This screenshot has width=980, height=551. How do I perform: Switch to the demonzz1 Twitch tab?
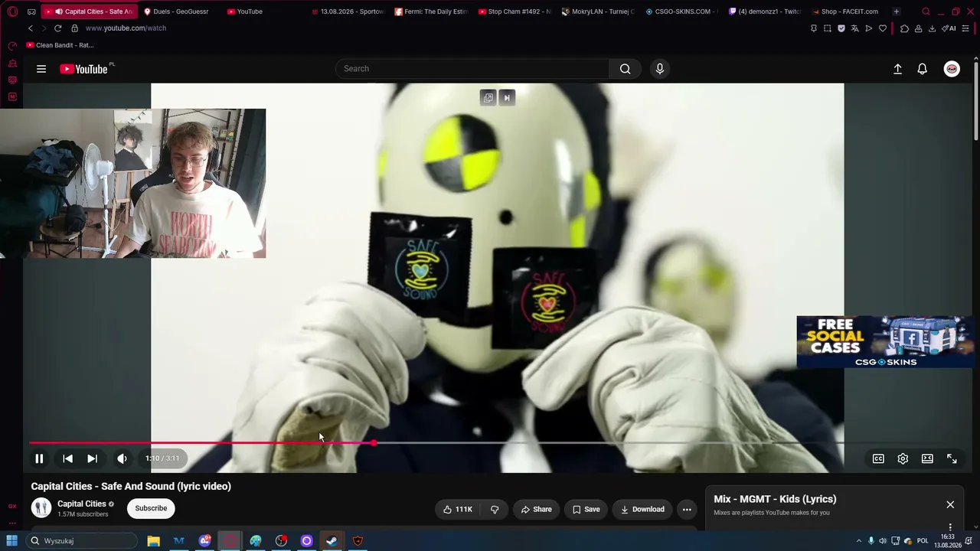click(x=765, y=11)
